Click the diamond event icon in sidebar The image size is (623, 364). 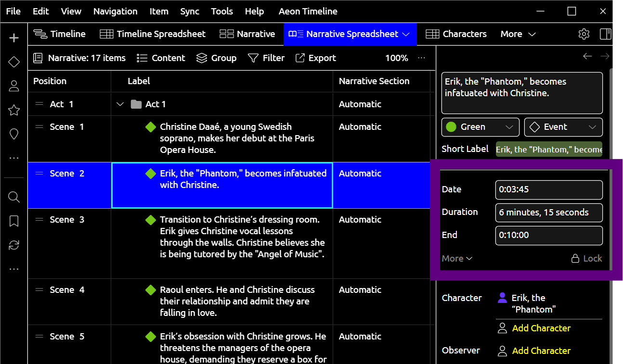[14, 62]
